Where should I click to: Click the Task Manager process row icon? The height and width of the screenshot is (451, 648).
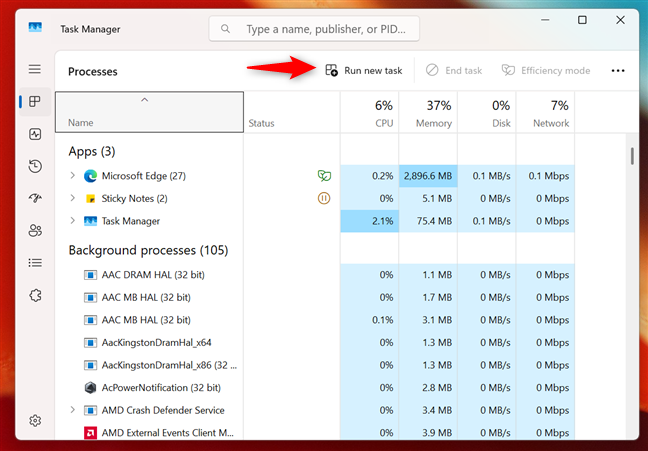click(x=90, y=221)
